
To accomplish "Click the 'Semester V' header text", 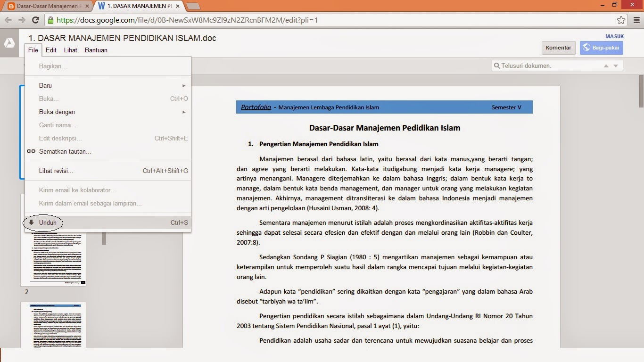I will coord(506,107).
